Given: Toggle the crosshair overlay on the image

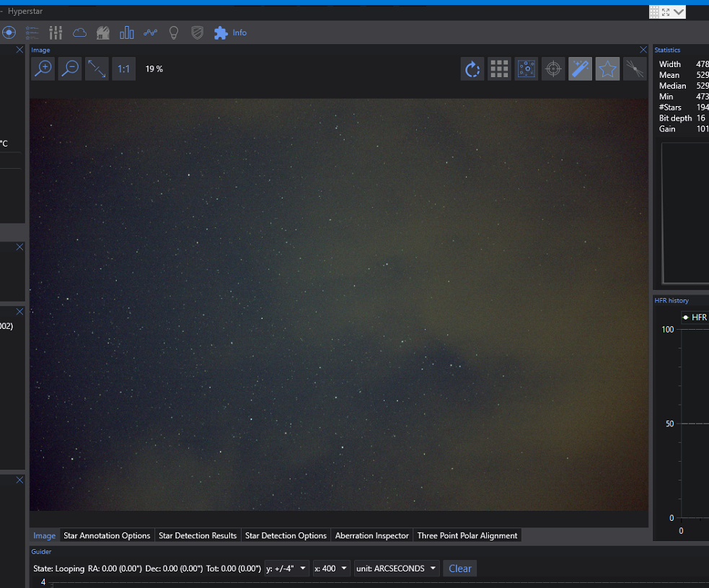Looking at the screenshot, I should [x=553, y=69].
